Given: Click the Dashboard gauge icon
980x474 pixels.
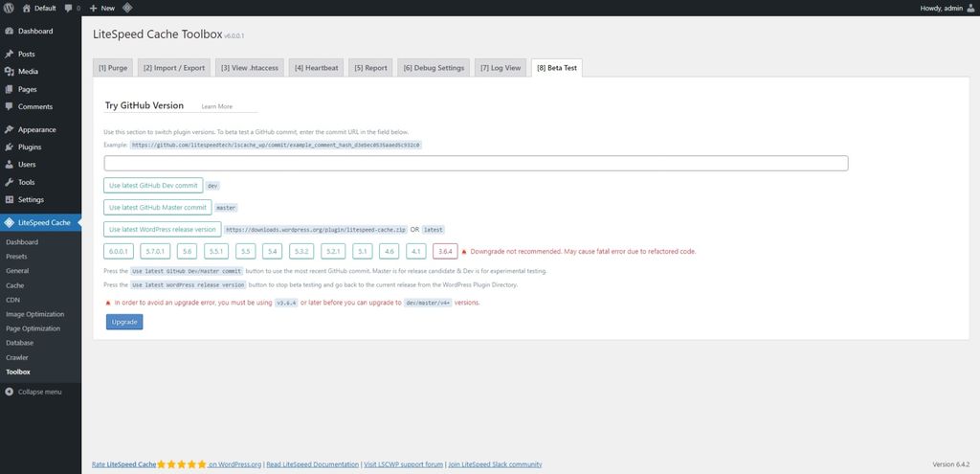Looking at the screenshot, I should [9, 32].
